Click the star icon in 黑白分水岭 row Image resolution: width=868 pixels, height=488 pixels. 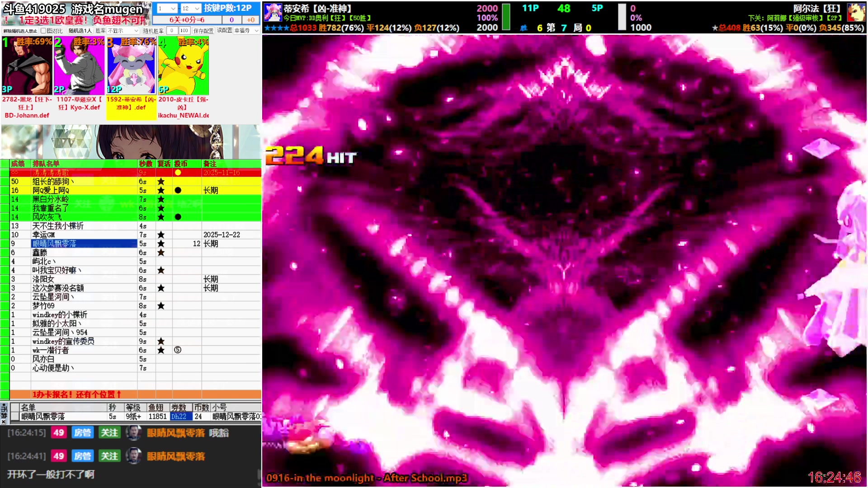(x=161, y=199)
